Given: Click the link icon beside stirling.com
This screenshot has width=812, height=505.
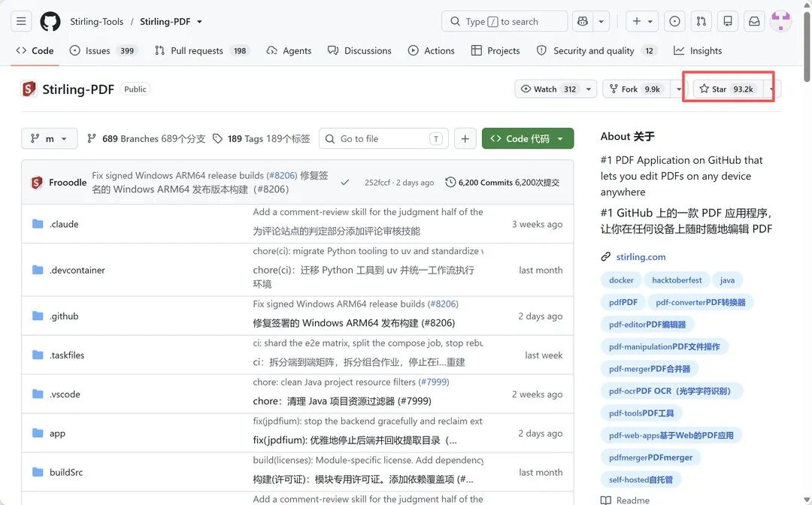Looking at the screenshot, I should (606, 257).
